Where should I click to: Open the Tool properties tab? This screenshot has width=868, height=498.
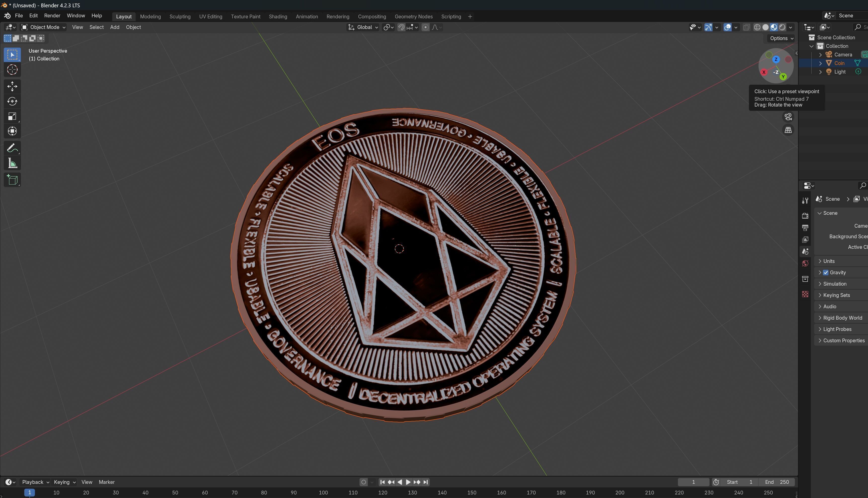click(805, 201)
